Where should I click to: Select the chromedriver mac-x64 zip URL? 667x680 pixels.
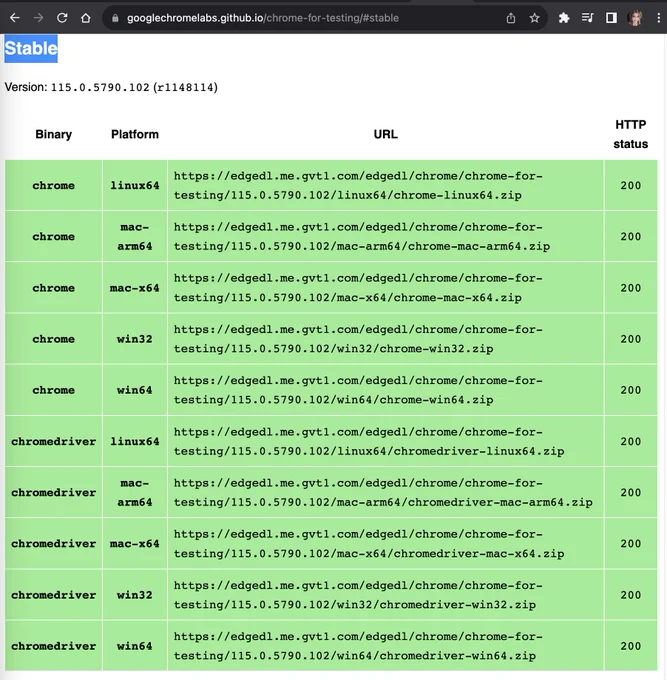[x=369, y=544]
